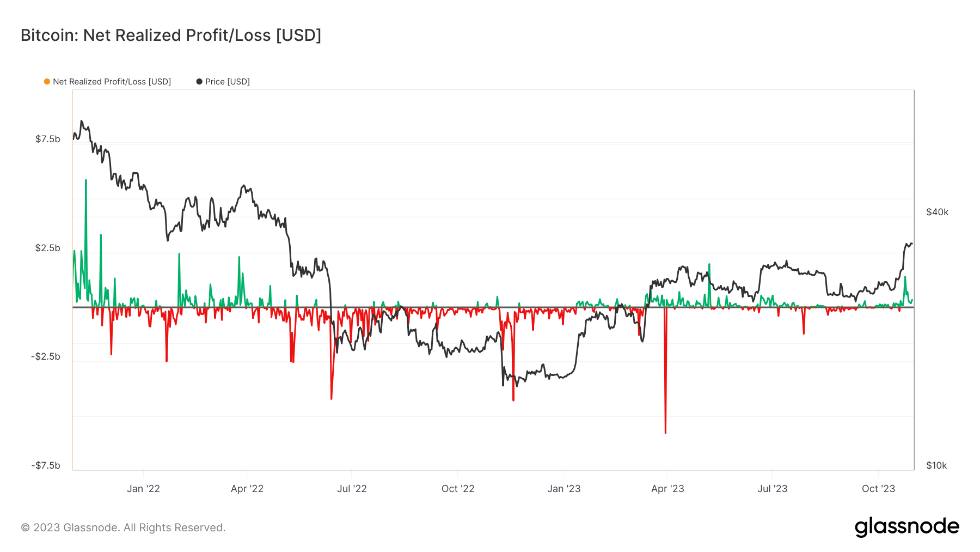
Task: Click the Glassnode copyright notice
Action: pyautogui.click(x=123, y=527)
